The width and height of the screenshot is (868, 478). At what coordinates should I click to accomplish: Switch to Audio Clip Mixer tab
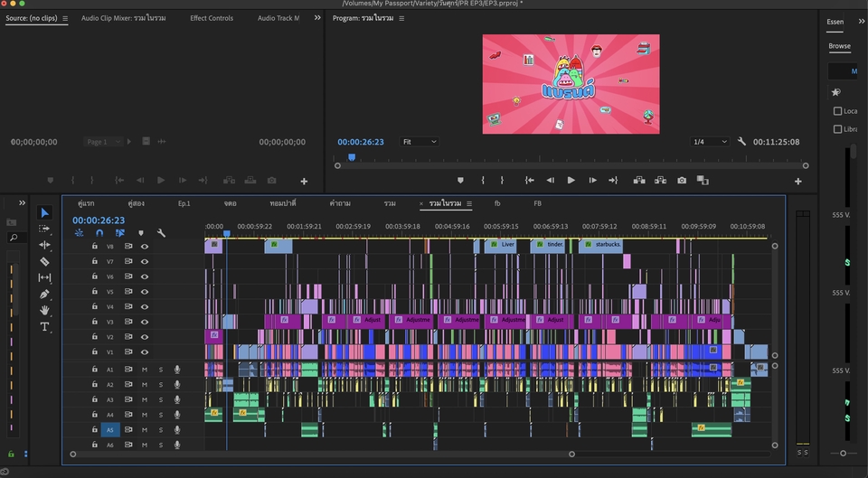[124, 18]
